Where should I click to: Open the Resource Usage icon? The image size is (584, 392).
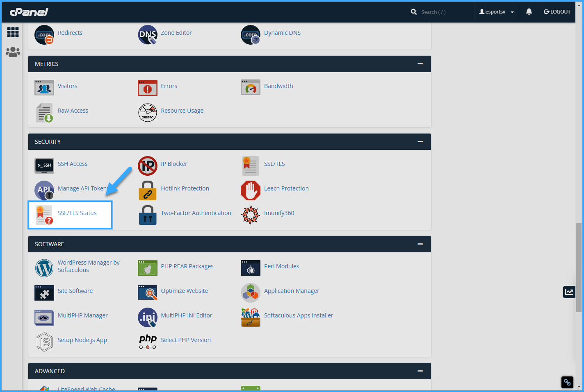coord(148,113)
